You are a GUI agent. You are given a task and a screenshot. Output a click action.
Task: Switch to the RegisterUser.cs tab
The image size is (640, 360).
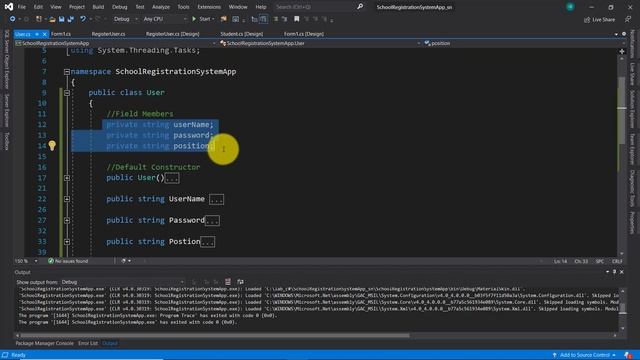108,34
